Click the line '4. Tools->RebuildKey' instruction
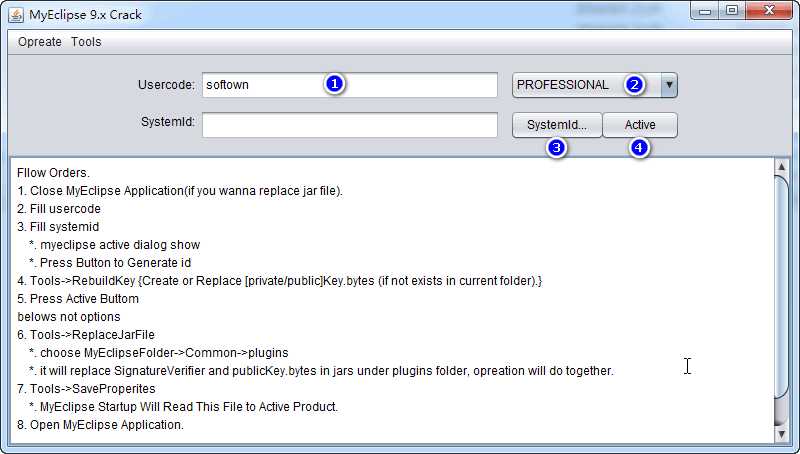 pyautogui.click(x=280, y=281)
